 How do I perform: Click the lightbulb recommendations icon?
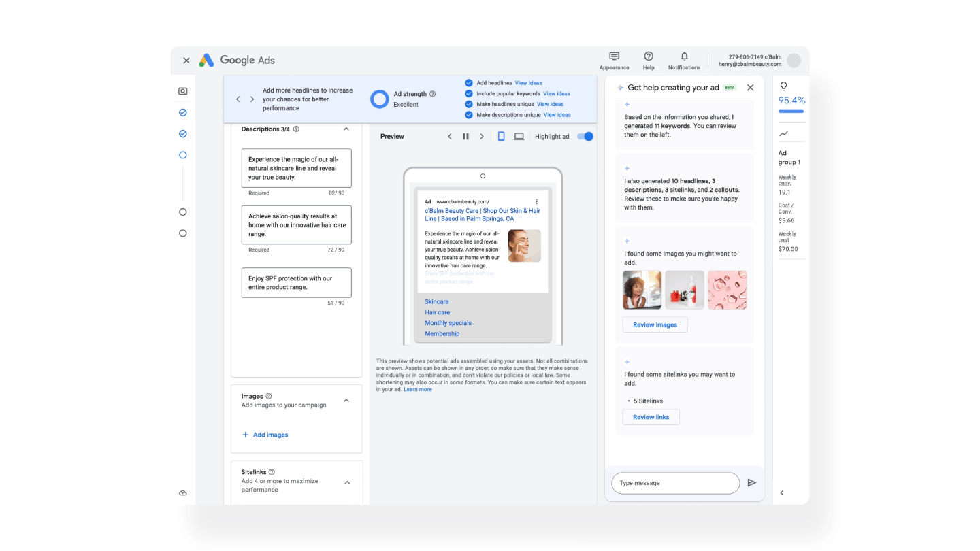point(783,86)
